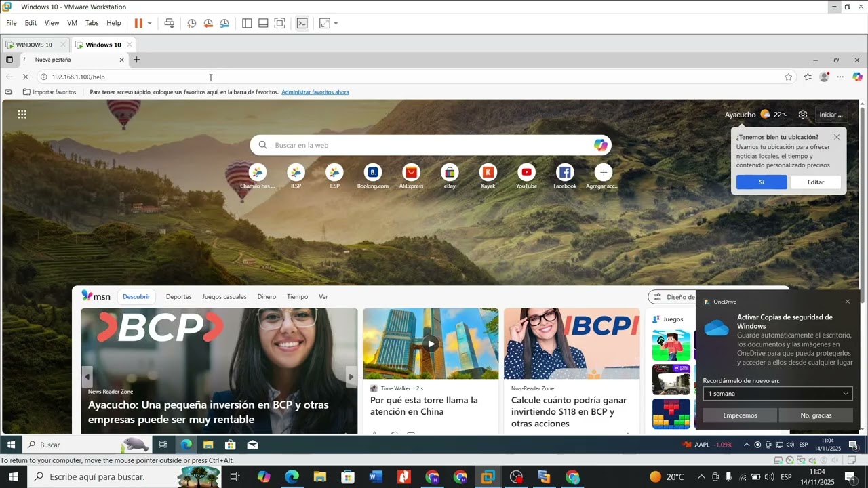Image resolution: width=868 pixels, height=488 pixels.
Task: Show hidden icons in the host system tray
Action: [x=701, y=477]
